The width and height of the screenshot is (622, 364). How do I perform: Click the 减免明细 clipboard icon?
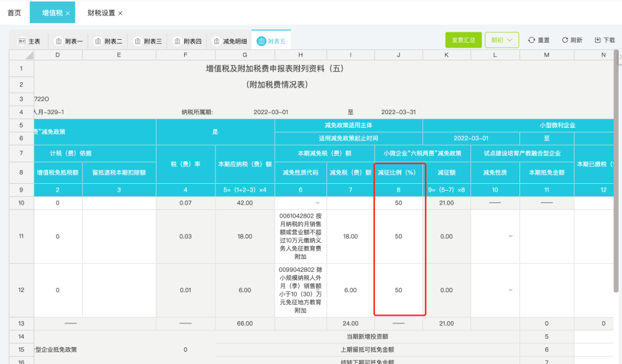(x=217, y=41)
